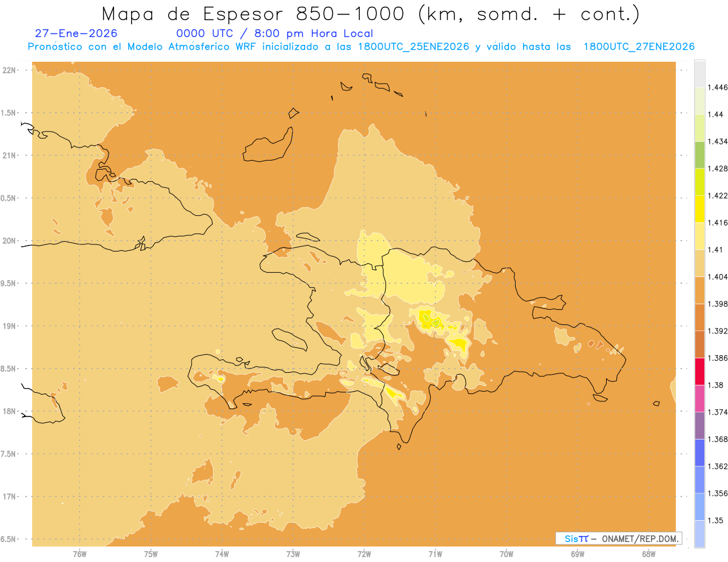Viewport: 728px width, 562px height.
Task: Click the legend value '1.446'
Action: (718, 87)
